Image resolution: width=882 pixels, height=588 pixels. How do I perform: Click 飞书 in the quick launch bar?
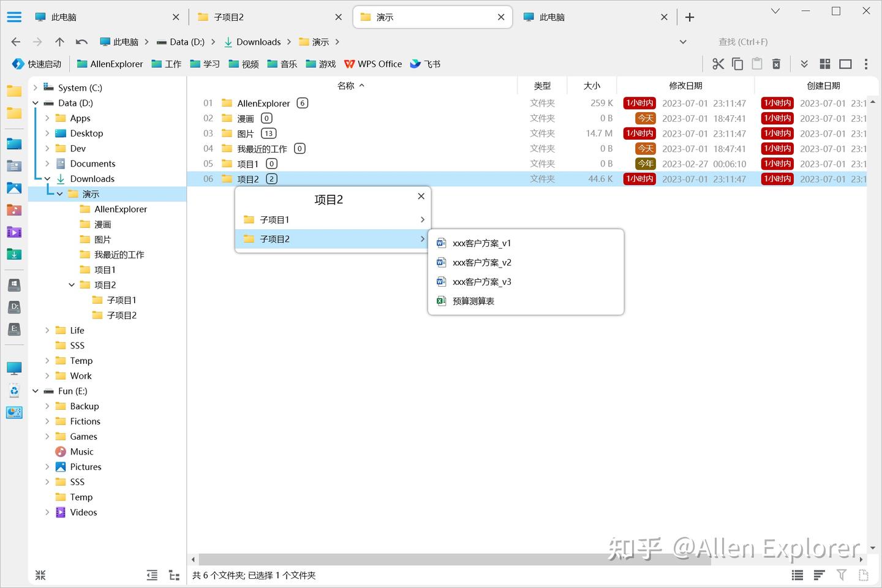(x=425, y=64)
